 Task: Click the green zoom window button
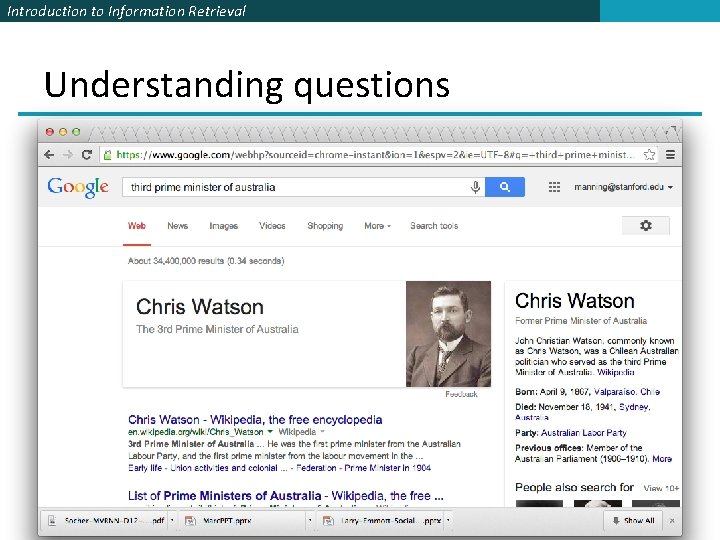pos(76,132)
